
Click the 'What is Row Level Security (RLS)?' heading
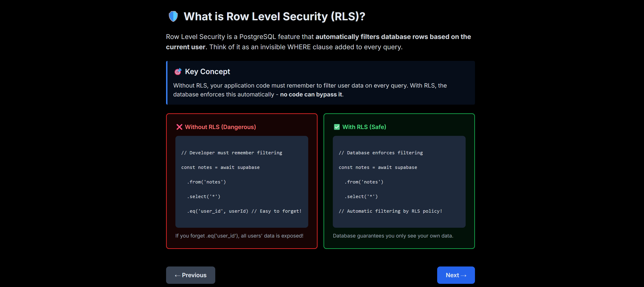pos(274,16)
